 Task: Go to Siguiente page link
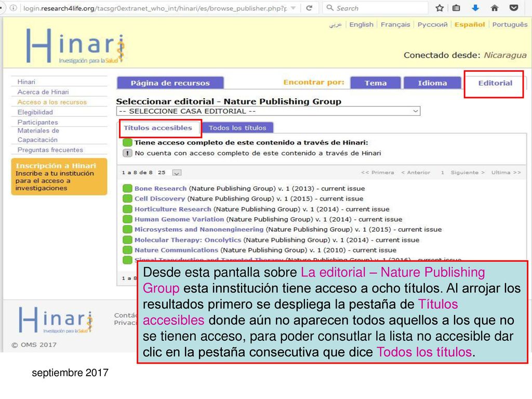(467, 172)
